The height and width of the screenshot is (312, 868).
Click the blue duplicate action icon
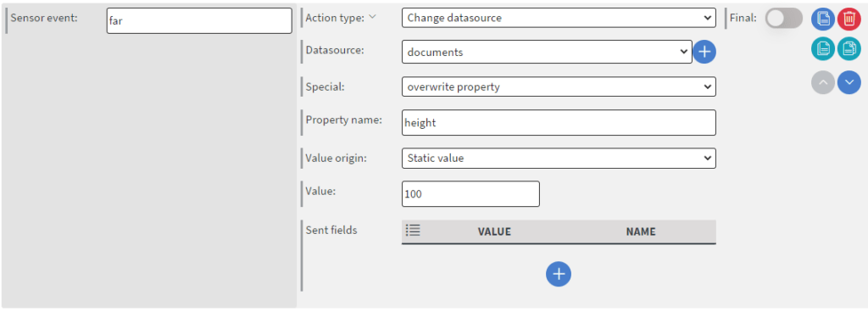tap(823, 19)
